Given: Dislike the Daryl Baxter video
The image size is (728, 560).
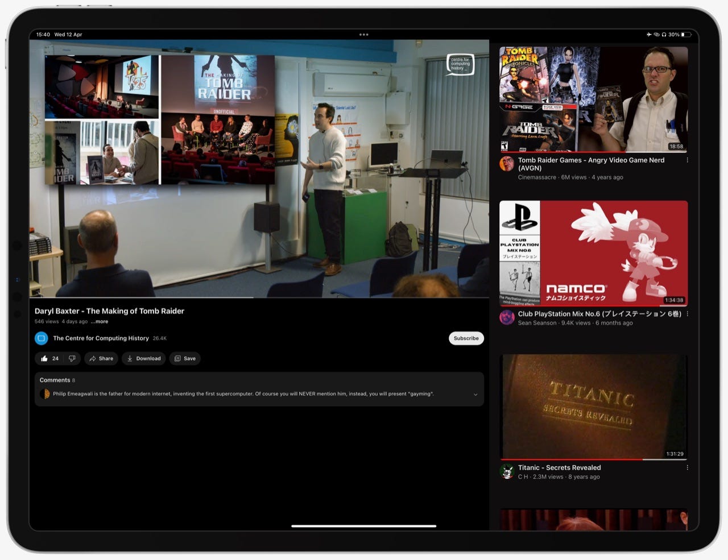Looking at the screenshot, I should [72, 359].
